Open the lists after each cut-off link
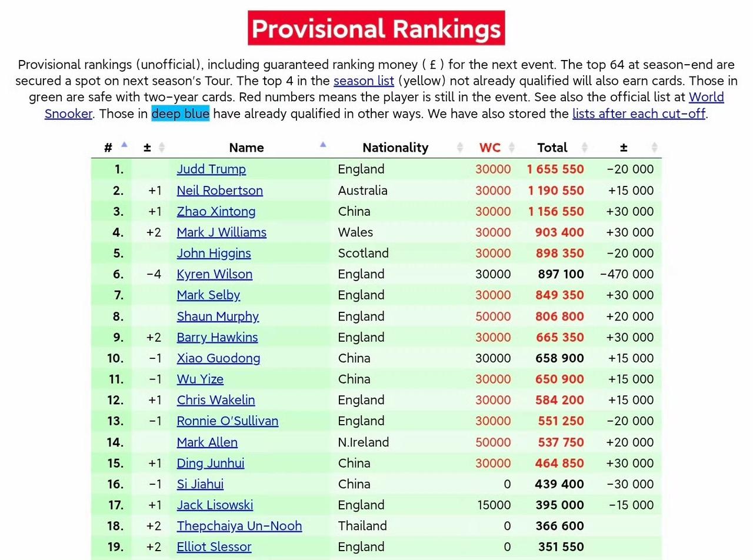 pos(639,114)
